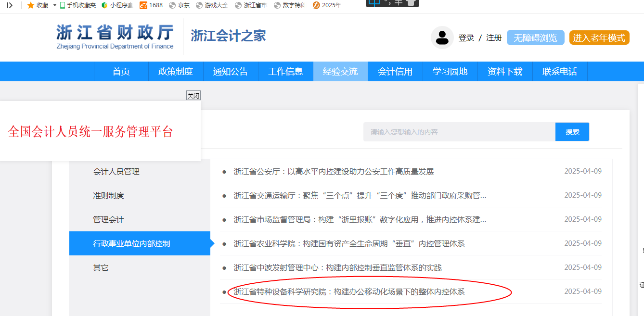The height and width of the screenshot is (316, 644).
Task: Expand the favorites dropdown arrow
Action: pyautogui.click(x=54, y=5)
